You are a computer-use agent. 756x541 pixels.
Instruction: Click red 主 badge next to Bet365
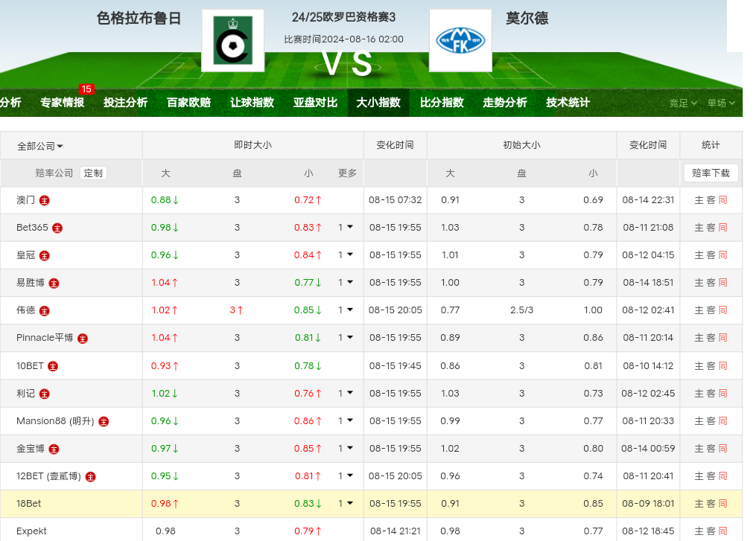(x=57, y=228)
